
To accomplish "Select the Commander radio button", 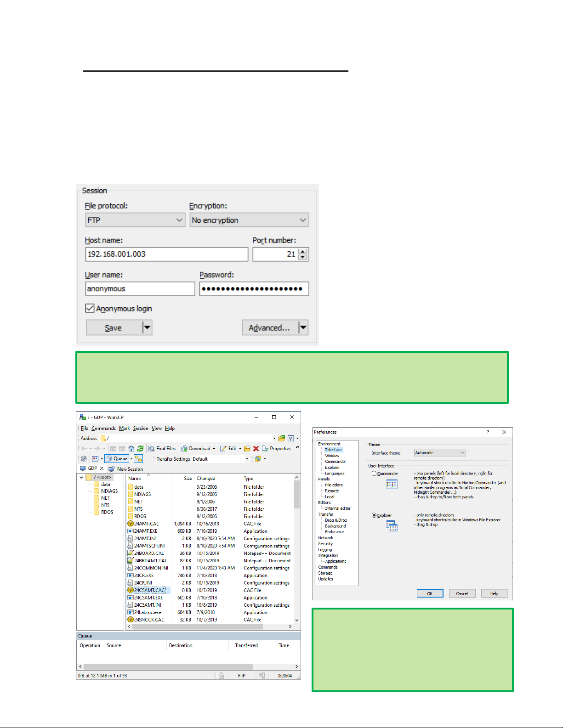I will pyautogui.click(x=374, y=474).
